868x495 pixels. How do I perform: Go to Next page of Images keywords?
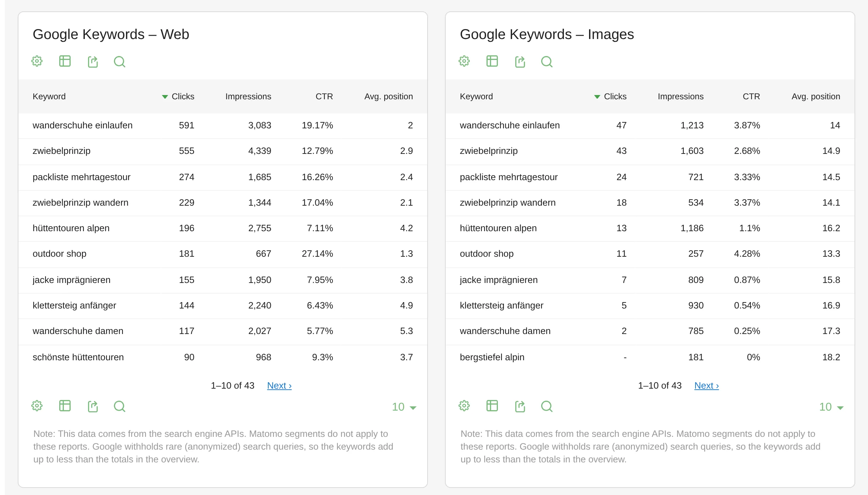[707, 386]
